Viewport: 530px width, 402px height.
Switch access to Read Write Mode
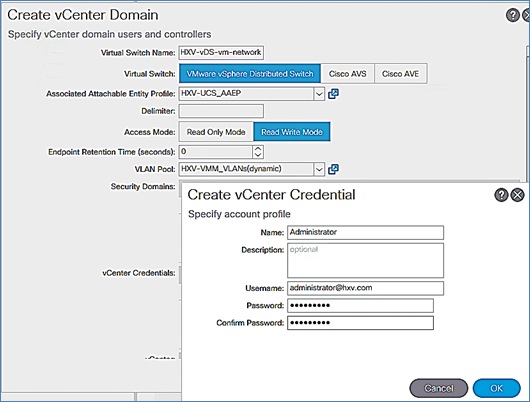(x=292, y=132)
